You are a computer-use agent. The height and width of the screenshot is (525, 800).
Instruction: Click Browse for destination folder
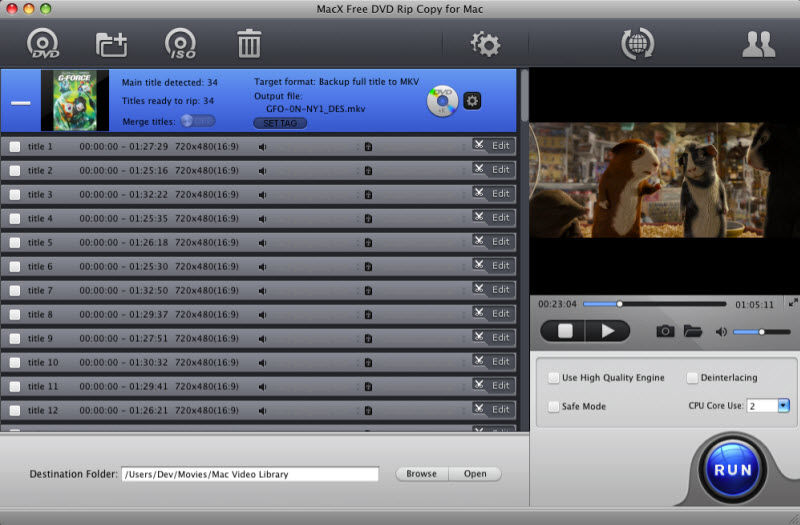pyautogui.click(x=421, y=474)
